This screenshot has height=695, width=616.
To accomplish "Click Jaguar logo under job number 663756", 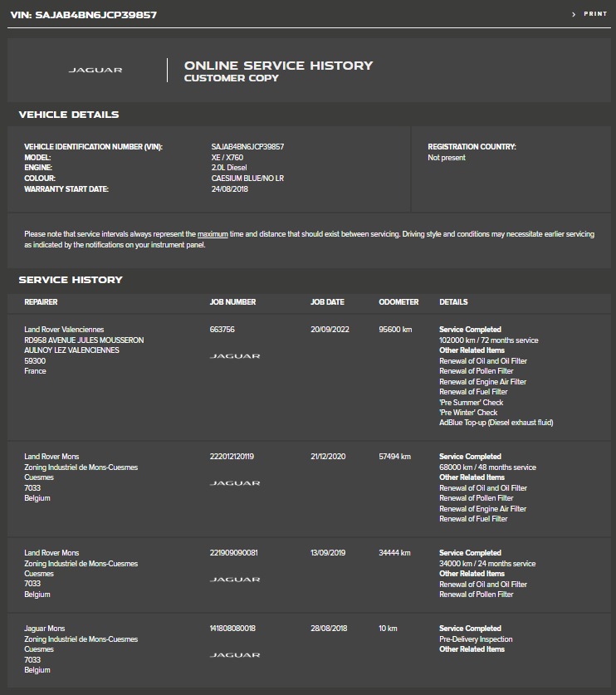I will point(235,356).
